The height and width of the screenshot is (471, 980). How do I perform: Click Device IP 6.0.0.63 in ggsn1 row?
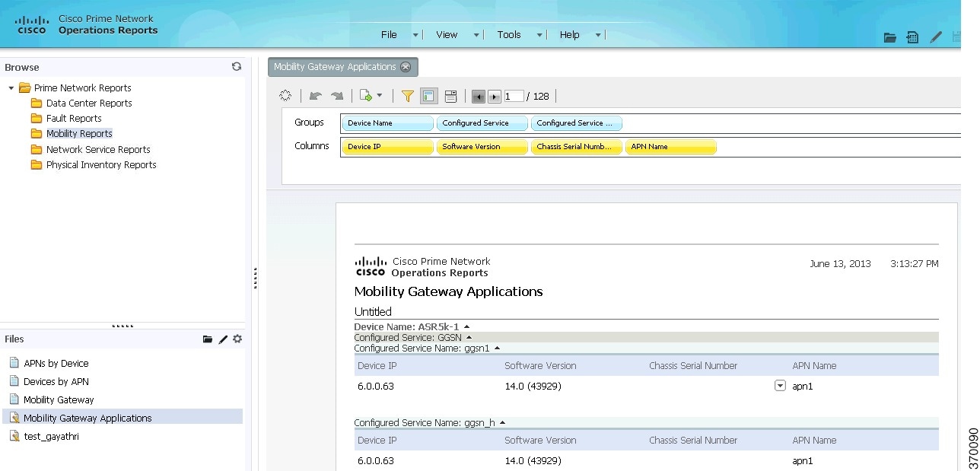(376, 387)
